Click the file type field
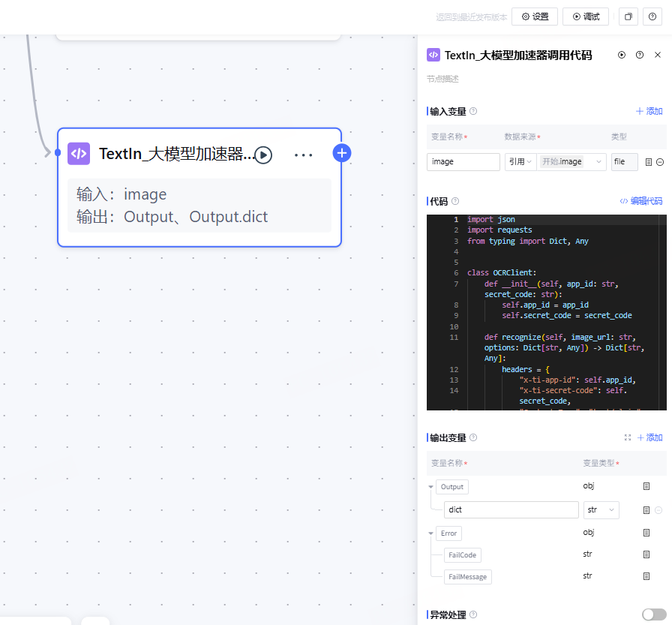Image resolution: width=672 pixels, height=625 pixels. coord(625,162)
